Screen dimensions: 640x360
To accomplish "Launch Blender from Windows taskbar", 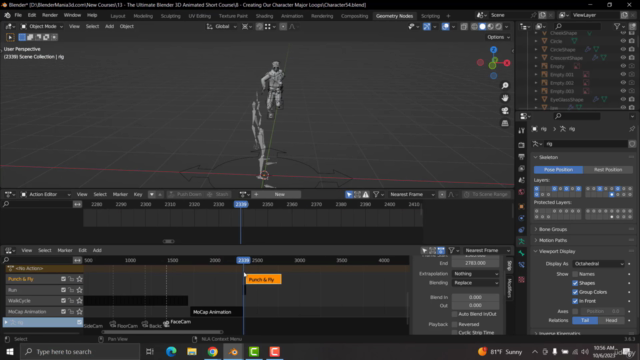I will pyautogui.click(x=233, y=351).
